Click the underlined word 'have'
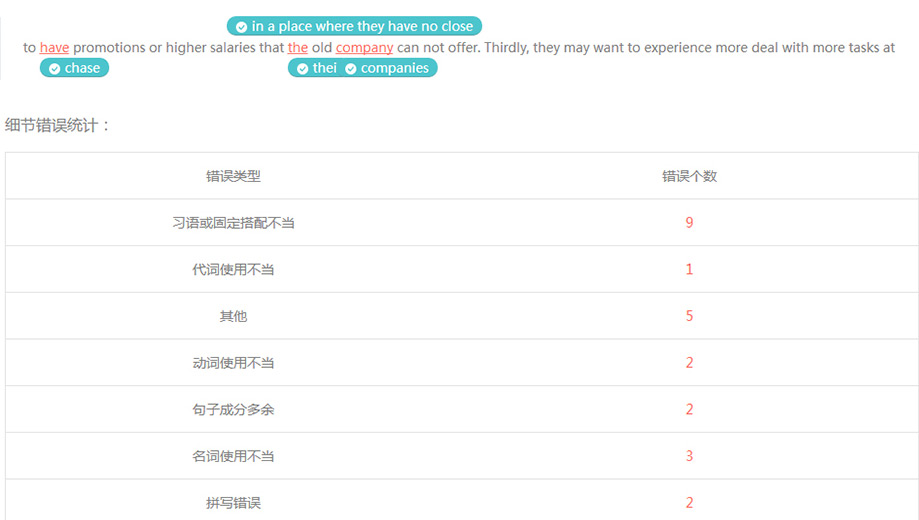 pyautogui.click(x=54, y=47)
